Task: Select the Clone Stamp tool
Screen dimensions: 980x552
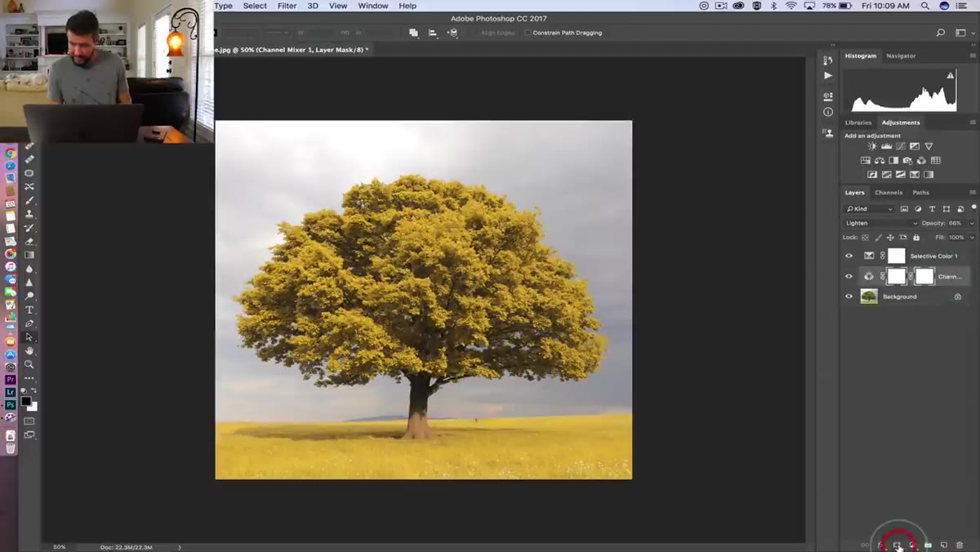Action: coord(29,214)
